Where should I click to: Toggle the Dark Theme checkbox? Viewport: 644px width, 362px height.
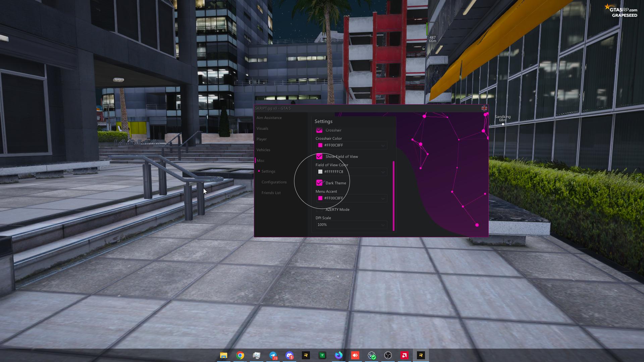319,183
